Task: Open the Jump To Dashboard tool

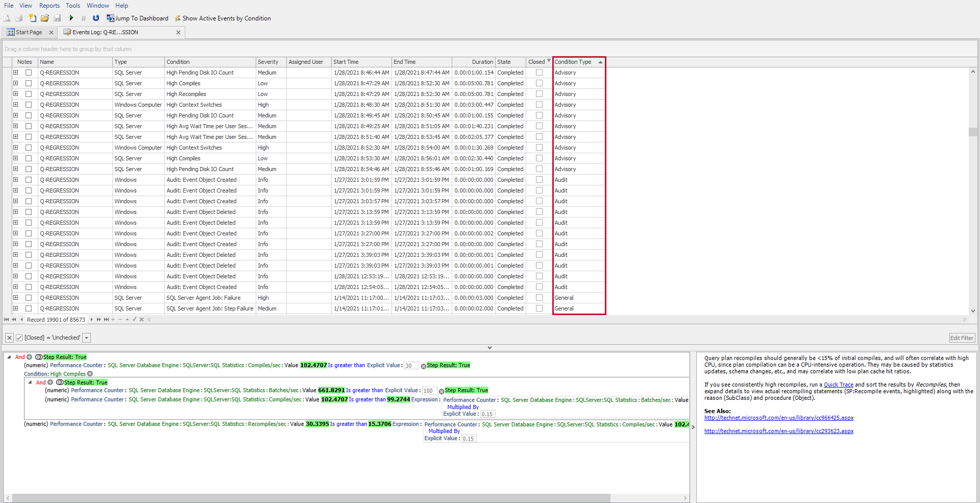Action: (x=137, y=18)
